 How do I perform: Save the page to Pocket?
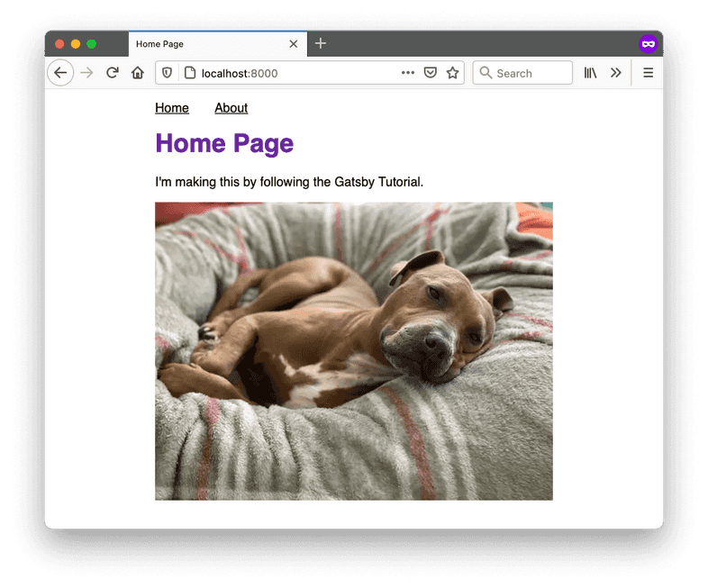[x=431, y=73]
